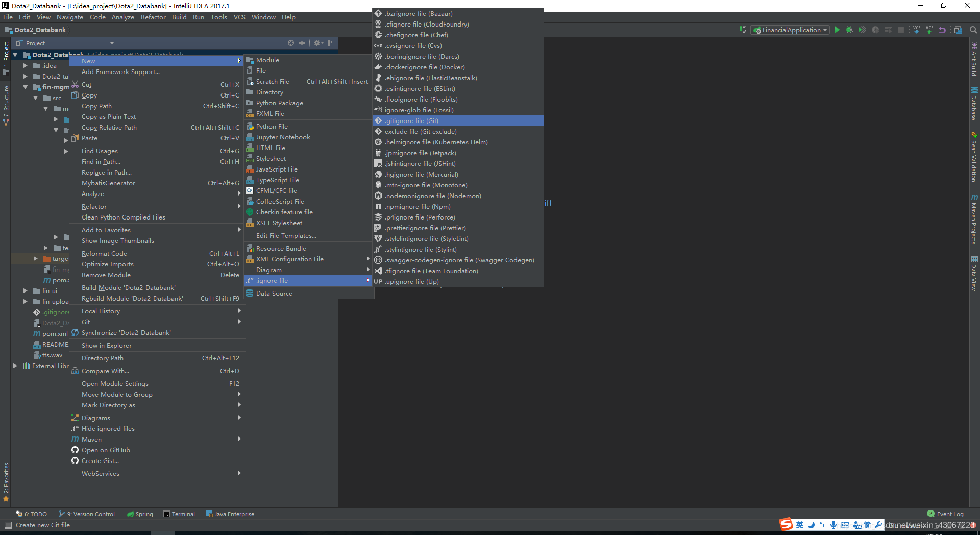This screenshot has width=980, height=535.
Task: Create new Data Source
Action: pos(308,294)
